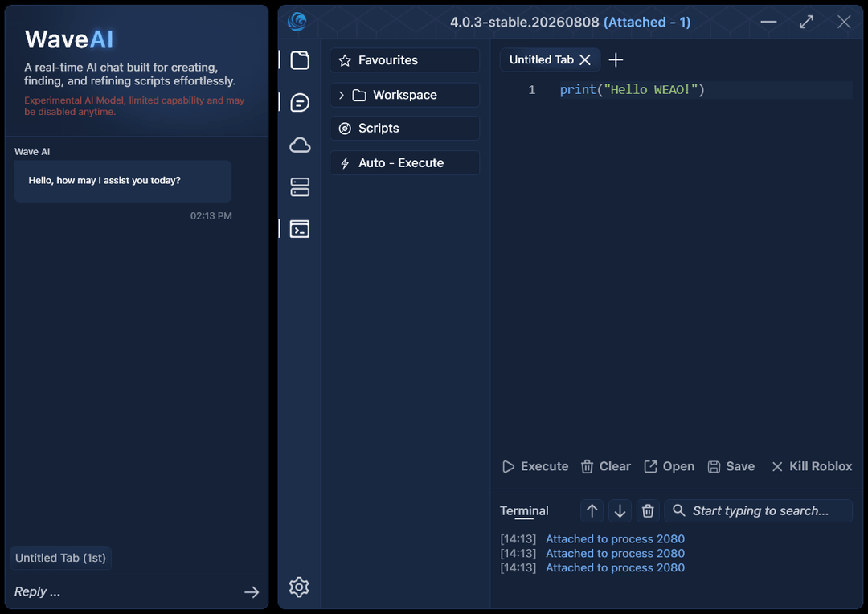Open settings gear at sidebar bottom

(299, 587)
